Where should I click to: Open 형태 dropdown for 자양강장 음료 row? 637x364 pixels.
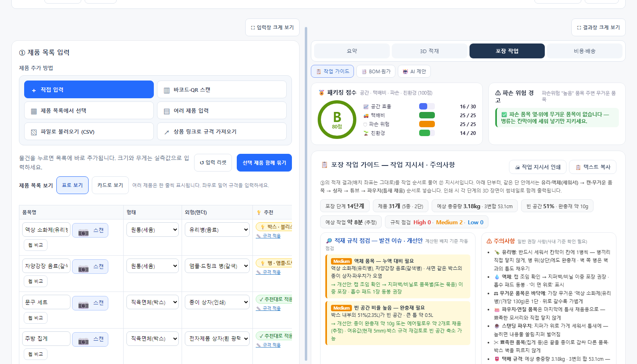click(153, 266)
